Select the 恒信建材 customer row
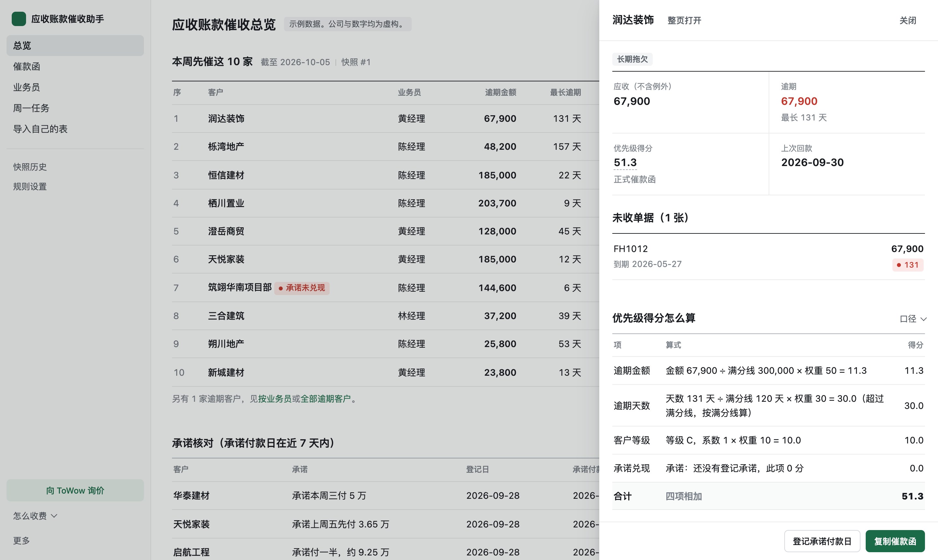938x560 pixels. [385, 175]
